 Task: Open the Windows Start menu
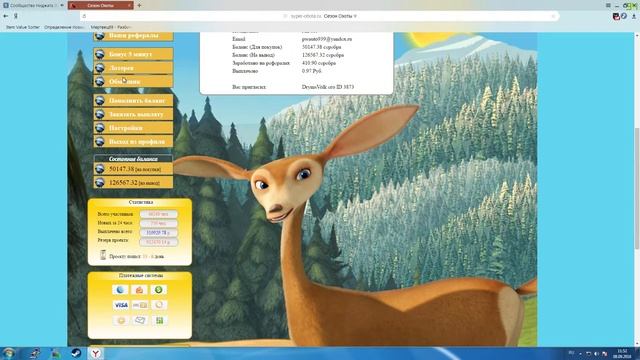9,353
